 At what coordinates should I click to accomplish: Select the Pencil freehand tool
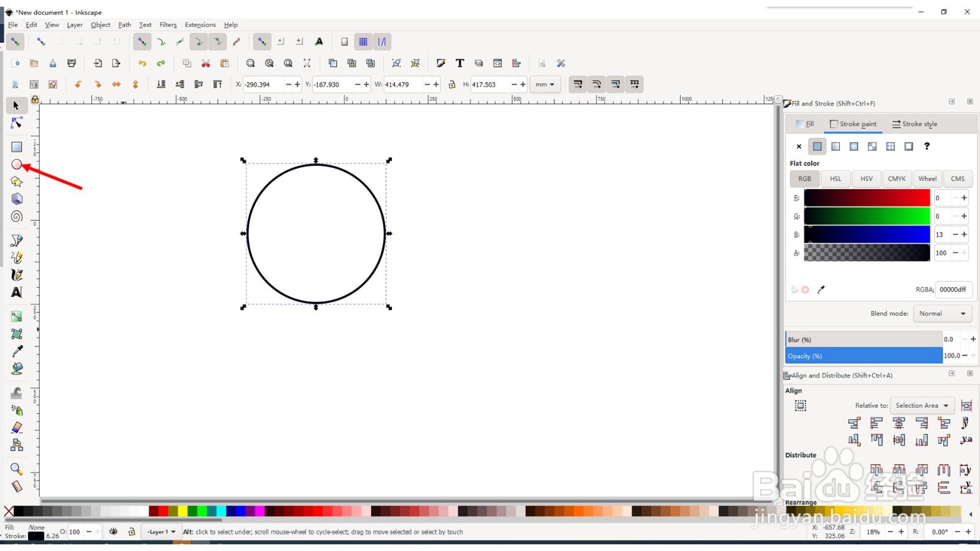point(17,258)
